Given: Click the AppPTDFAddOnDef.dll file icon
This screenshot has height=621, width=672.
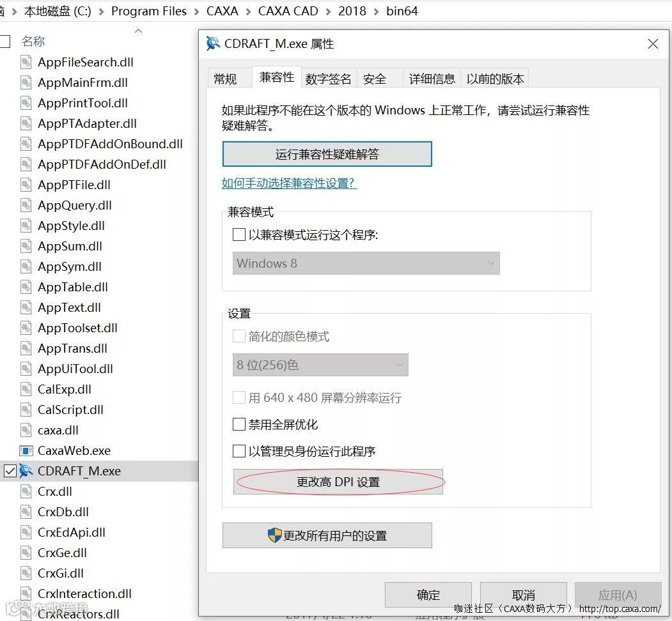Looking at the screenshot, I should tap(26, 164).
